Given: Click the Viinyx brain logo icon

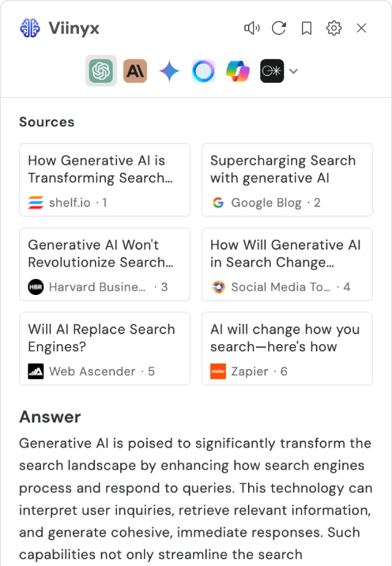Looking at the screenshot, I should click(x=30, y=28).
